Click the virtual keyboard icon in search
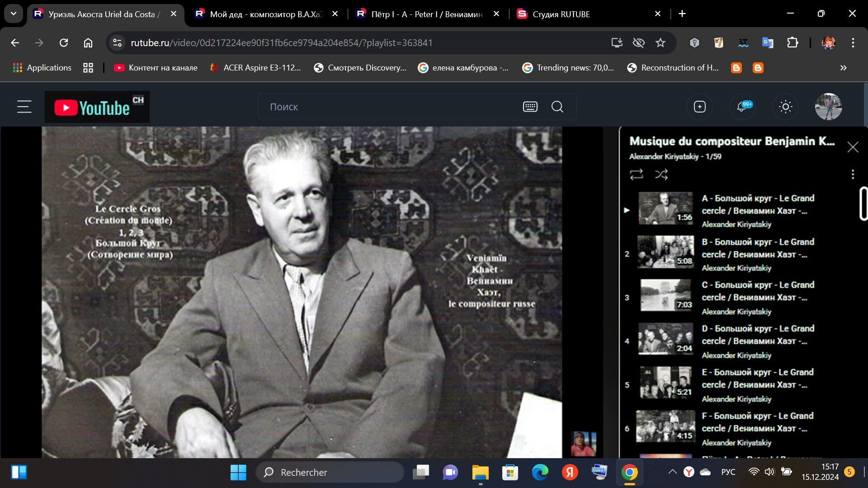 (x=530, y=107)
